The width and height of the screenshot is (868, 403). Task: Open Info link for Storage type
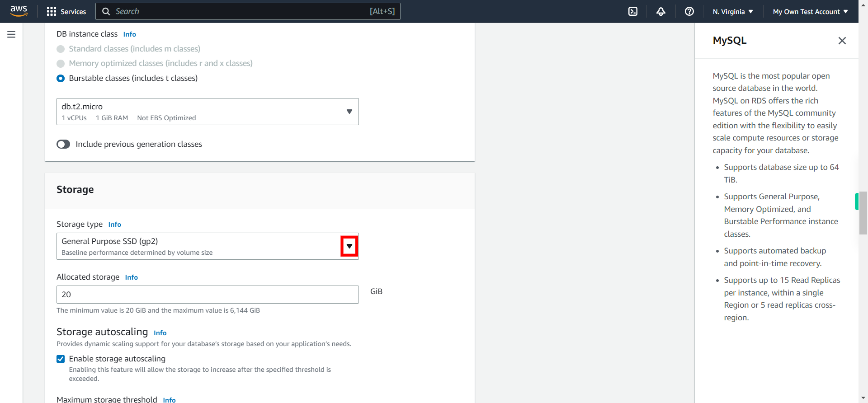[115, 225]
